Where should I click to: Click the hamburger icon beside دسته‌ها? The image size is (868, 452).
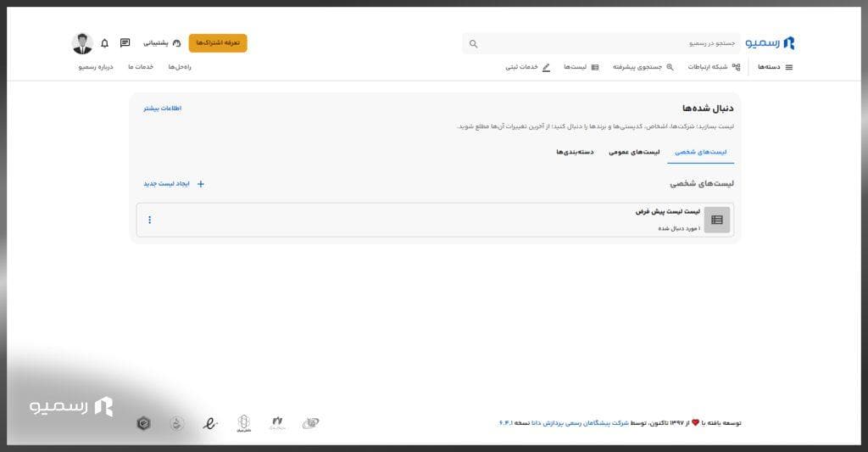click(789, 67)
